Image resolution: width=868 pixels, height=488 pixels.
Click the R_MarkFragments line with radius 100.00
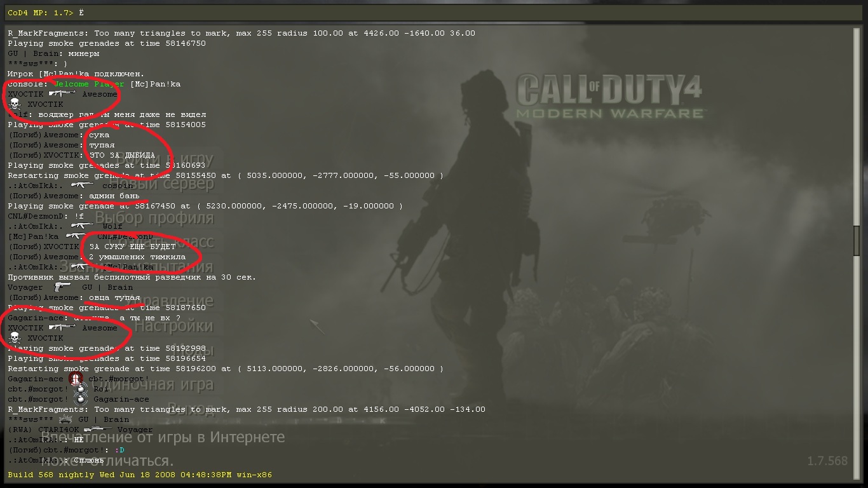[x=241, y=33]
